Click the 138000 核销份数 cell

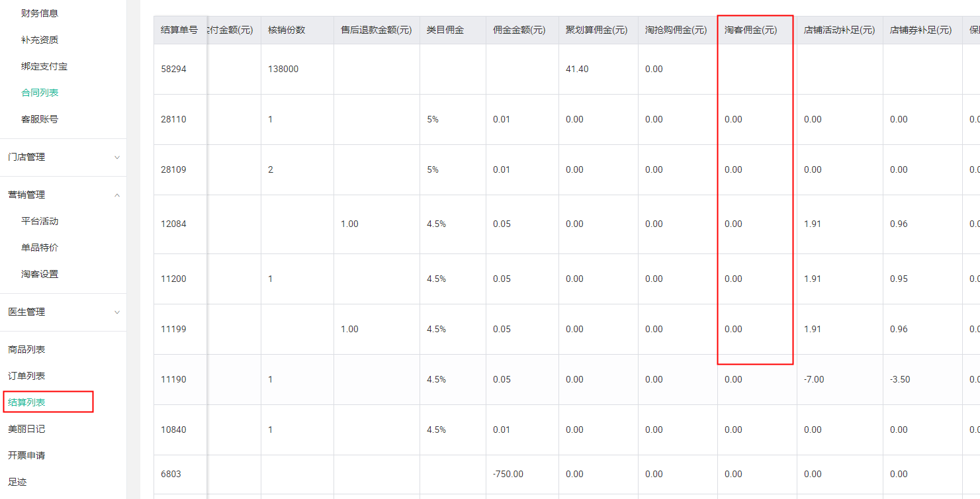click(283, 69)
